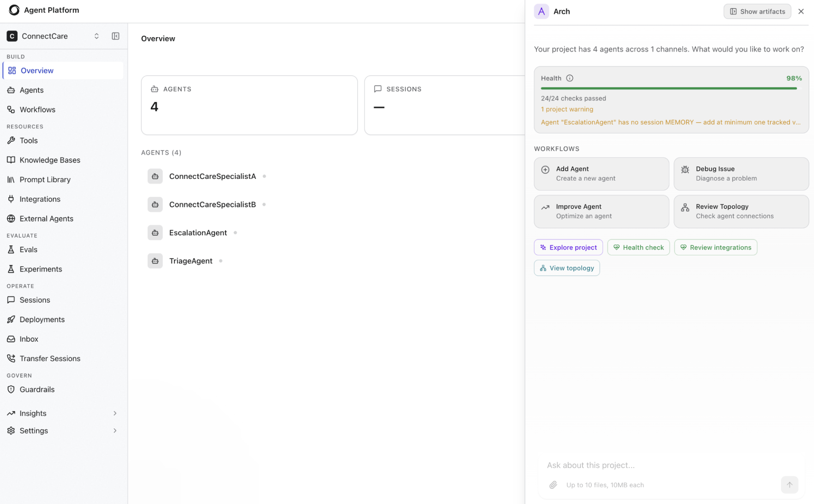814x504 pixels.
Task: Click the Evals flask icon
Action: [x=11, y=249]
